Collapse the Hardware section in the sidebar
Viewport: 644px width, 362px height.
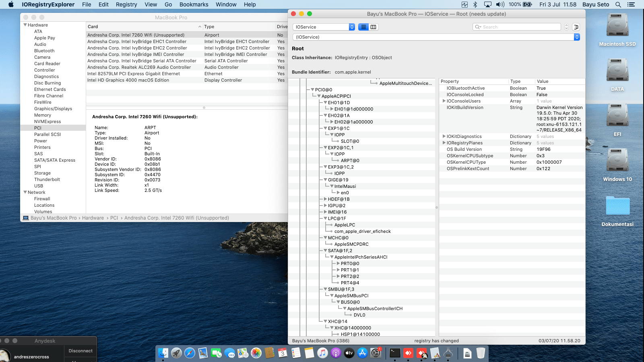[x=25, y=25]
